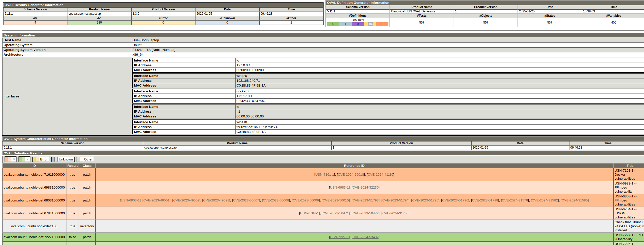Image resolution: width=644 pixels, height=245 pixels.
Task: Open the USN-6784-1 cJSON advisory link
Action: tap(309, 213)
